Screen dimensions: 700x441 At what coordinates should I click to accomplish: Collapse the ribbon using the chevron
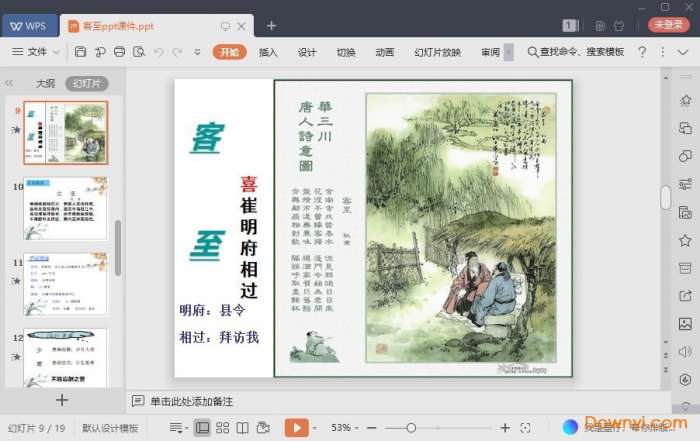click(x=682, y=52)
